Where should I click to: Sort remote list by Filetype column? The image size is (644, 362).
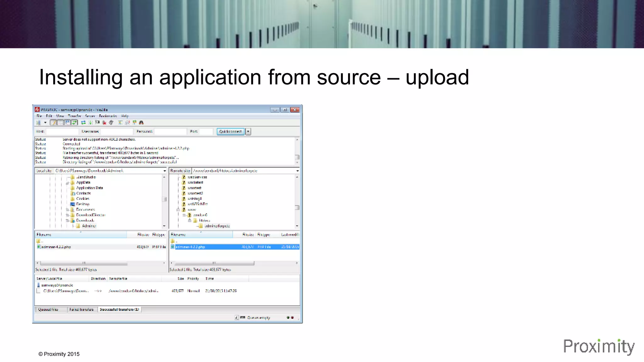pyautogui.click(x=266, y=235)
